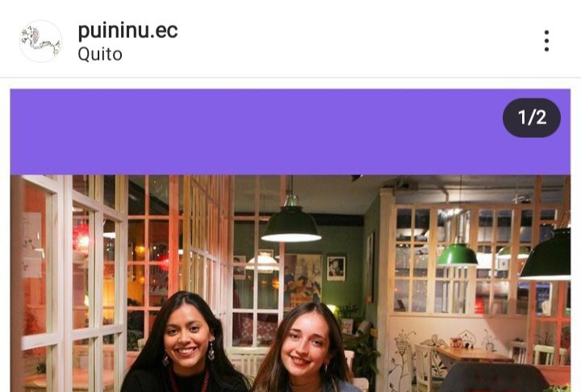Open the Quito location tag
This screenshot has height=392, width=581.
coord(100,55)
